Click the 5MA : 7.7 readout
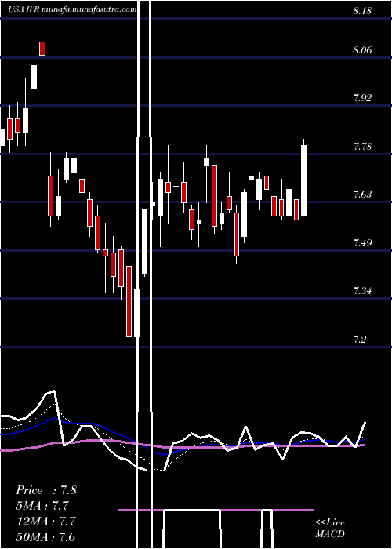 (42, 506)
